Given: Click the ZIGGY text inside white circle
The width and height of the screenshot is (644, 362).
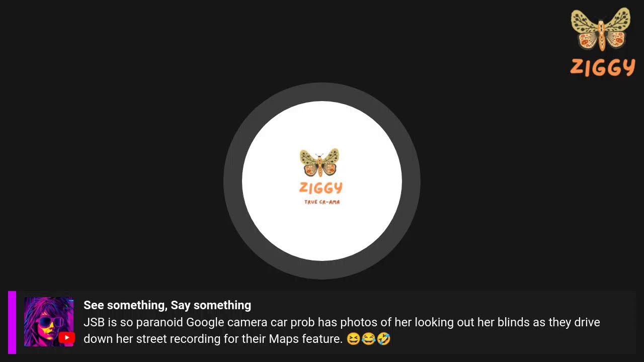Looking at the screenshot, I should (x=321, y=188).
